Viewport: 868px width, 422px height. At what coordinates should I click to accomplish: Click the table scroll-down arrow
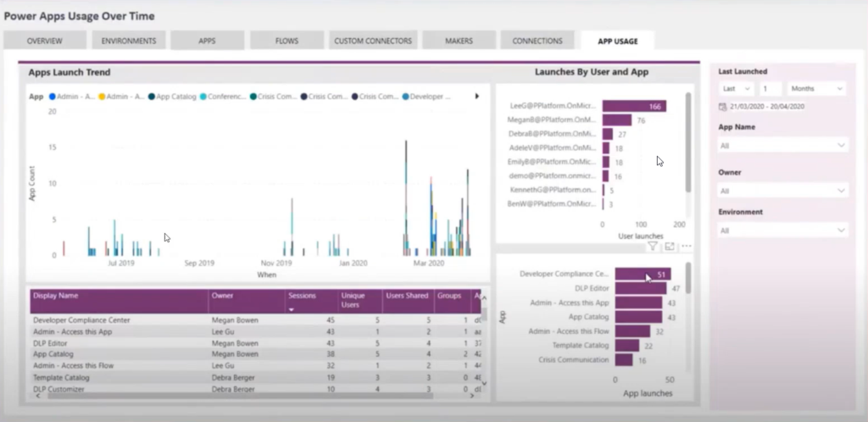point(484,383)
